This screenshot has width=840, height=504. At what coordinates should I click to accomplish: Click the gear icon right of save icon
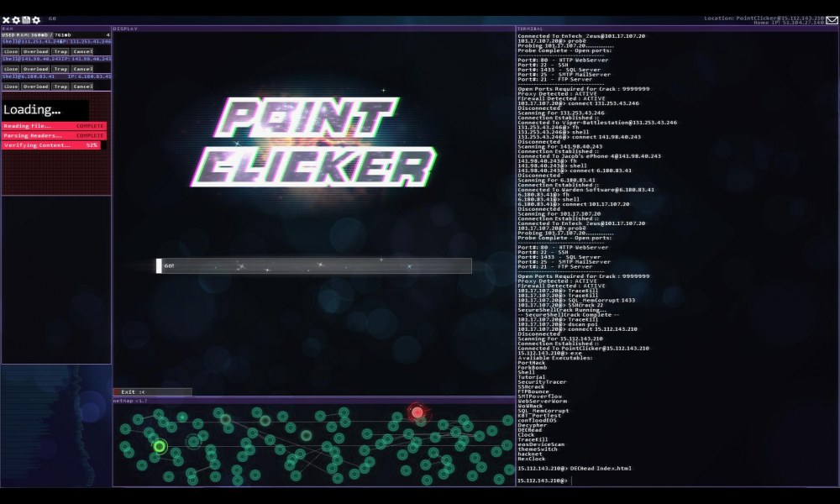pyautogui.click(x=36, y=20)
